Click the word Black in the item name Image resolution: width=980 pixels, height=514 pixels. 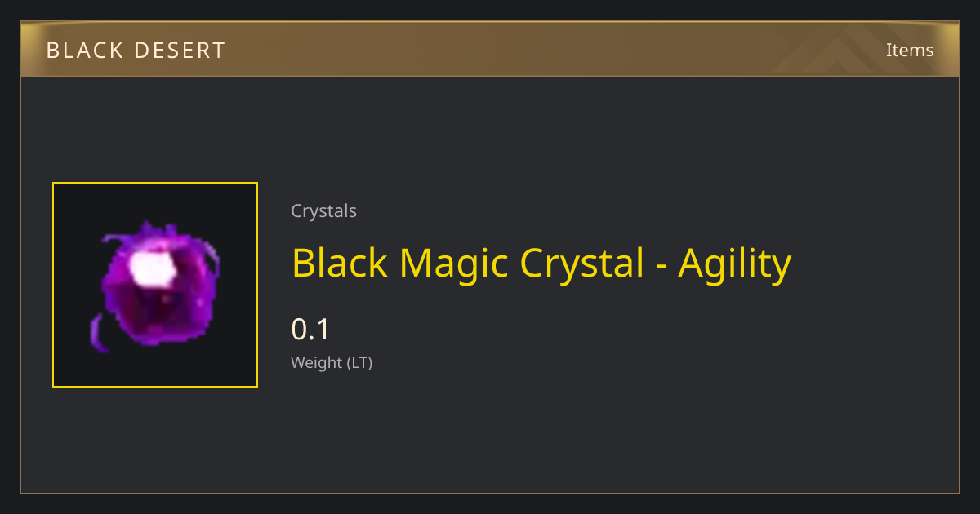(x=340, y=264)
